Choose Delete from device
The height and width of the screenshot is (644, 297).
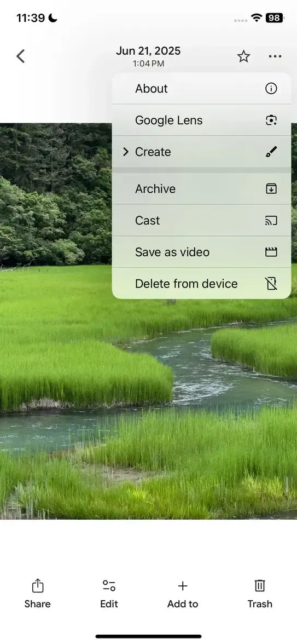pos(201,284)
